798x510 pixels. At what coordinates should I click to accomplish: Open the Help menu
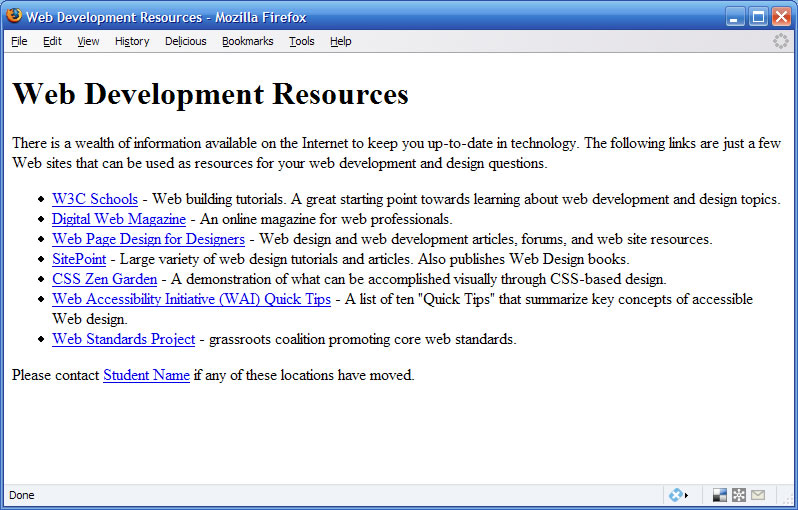[x=340, y=41]
